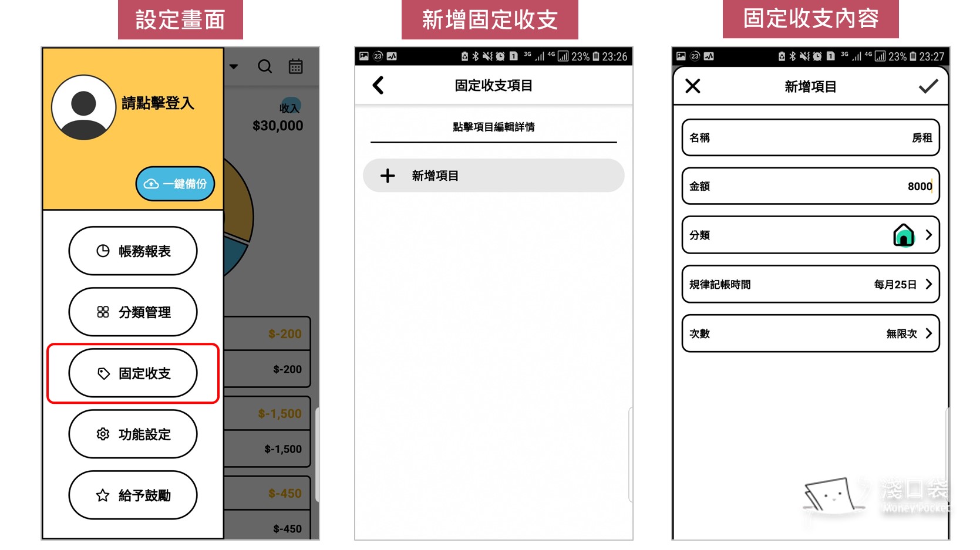980x550 pixels.
Task: Expand the chevron in 次數 row
Action: [x=929, y=333]
